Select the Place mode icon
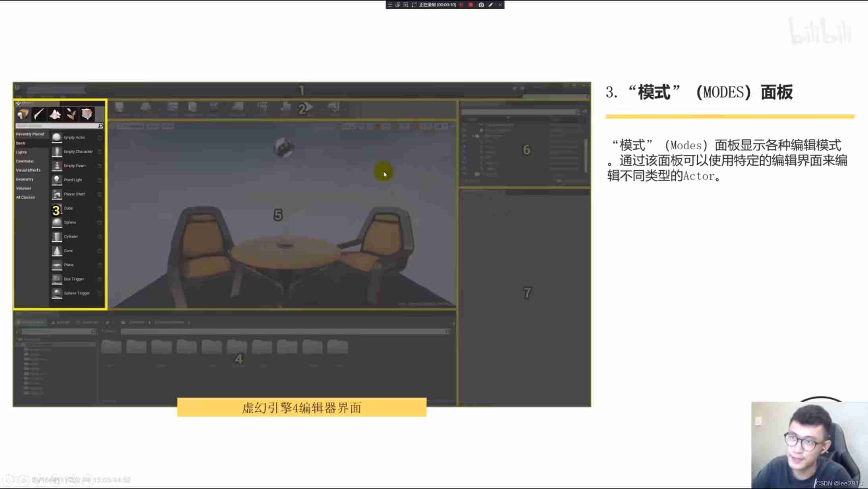 (x=23, y=114)
